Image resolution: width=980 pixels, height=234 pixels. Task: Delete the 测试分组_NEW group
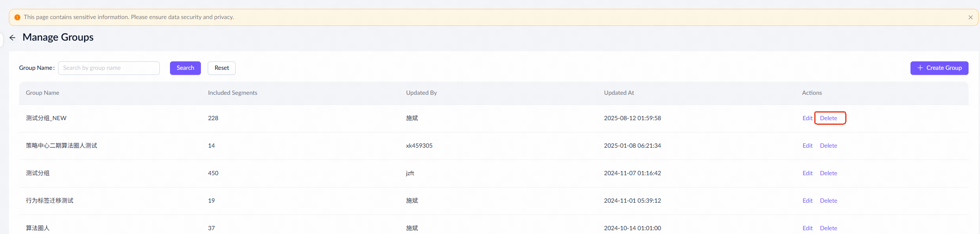click(x=828, y=118)
